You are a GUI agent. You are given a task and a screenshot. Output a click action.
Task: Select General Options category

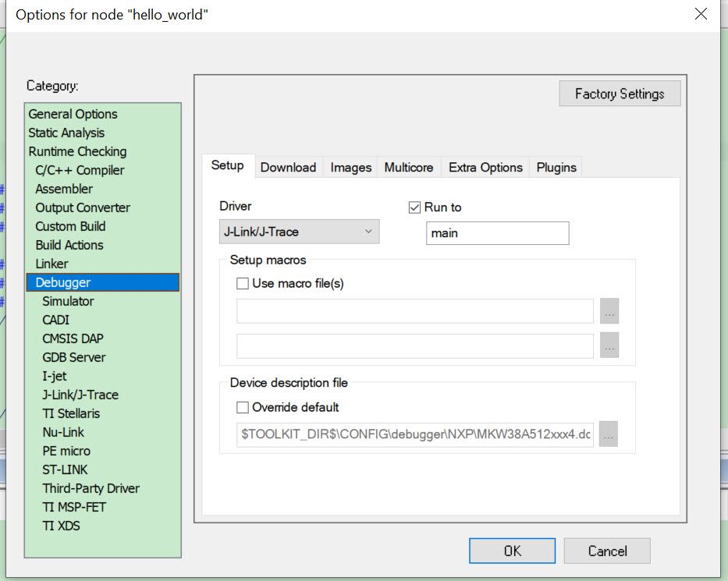point(73,114)
